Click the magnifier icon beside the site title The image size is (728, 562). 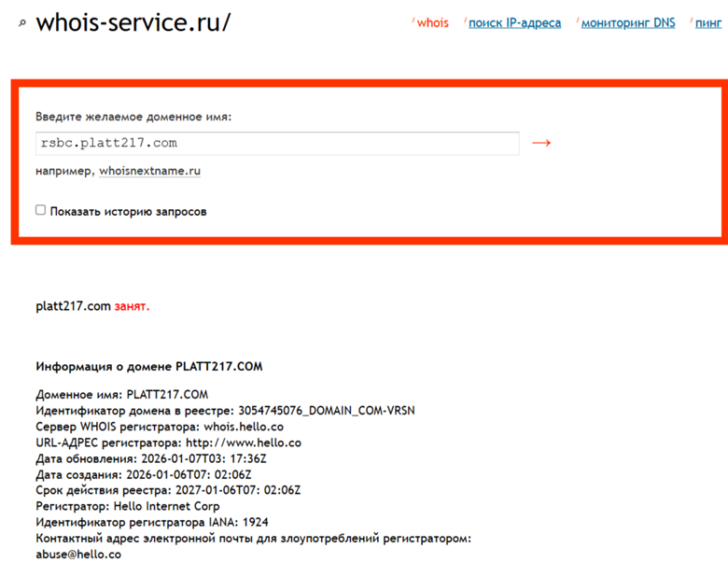[x=22, y=22]
